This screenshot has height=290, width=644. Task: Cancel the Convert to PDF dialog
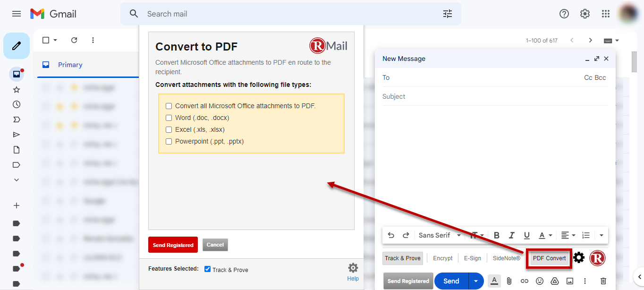pyautogui.click(x=215, y=245)
